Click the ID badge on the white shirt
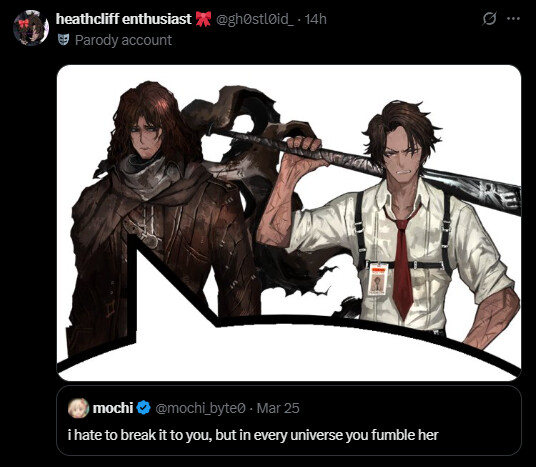Screen dimensions: 536x467 378,280
